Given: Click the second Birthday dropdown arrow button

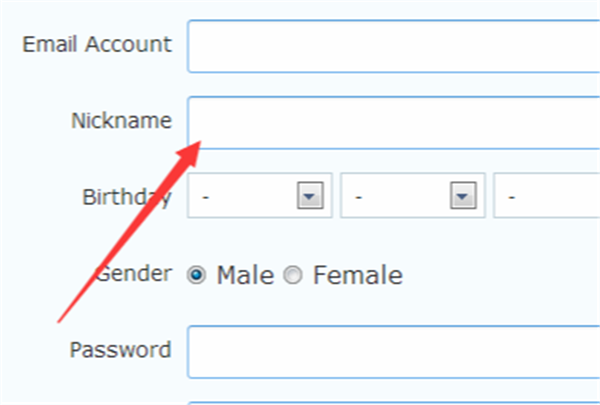Looking at the screenshot, I should [x=462, y=195].
